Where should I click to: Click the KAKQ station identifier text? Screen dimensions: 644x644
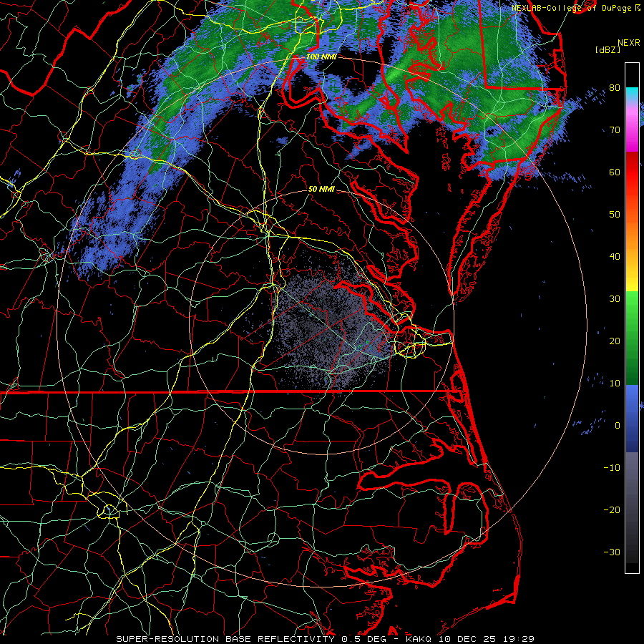419,639
